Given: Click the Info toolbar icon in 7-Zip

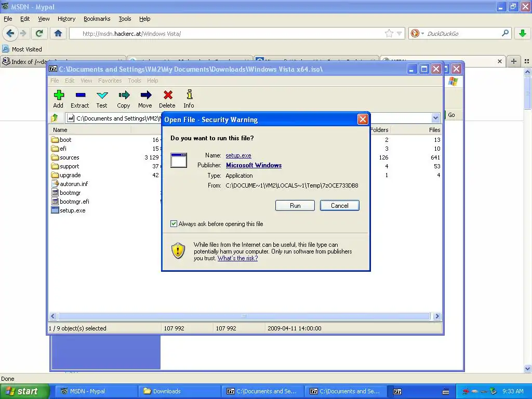Looking at the screenshot, I should tap(189, 95).
